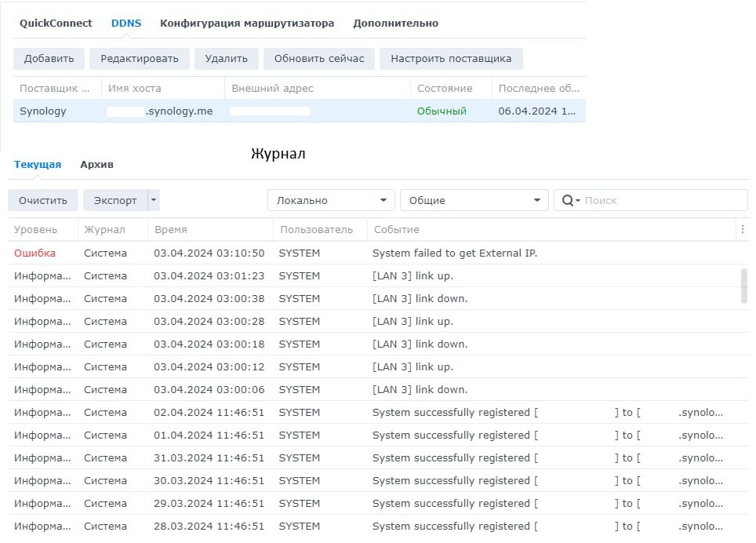Select the Synology DDNS provider row
The height and width of the screenshot is (543, 756).
(x=300, y=111)
